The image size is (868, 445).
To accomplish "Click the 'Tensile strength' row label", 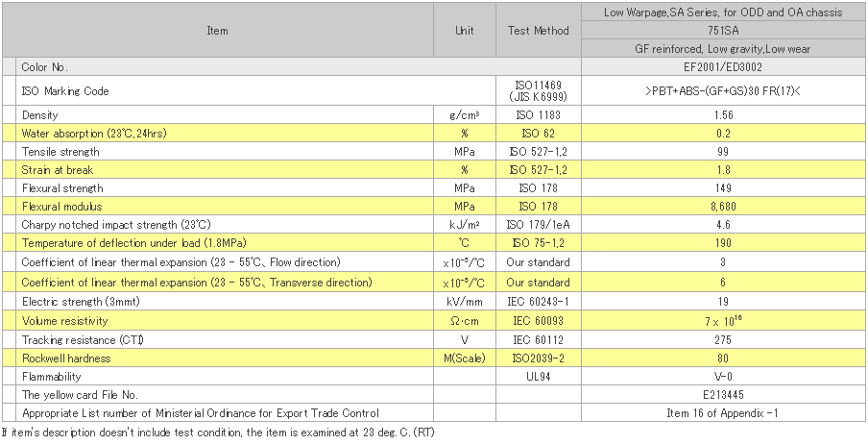I will 60,152.
